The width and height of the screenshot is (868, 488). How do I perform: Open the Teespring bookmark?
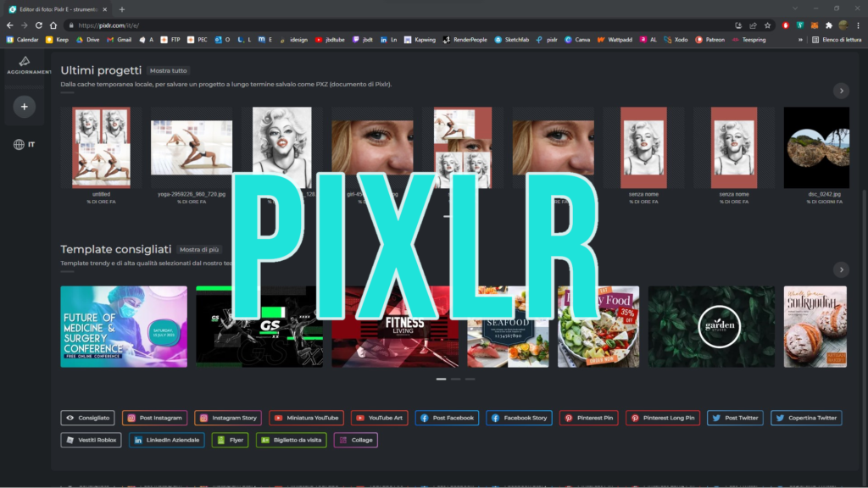click(x=749, y=40)
